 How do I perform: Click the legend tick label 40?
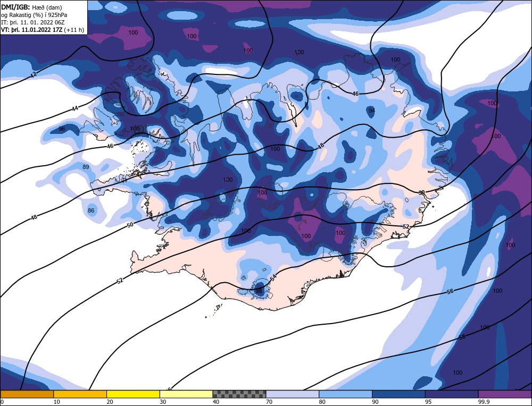point(216,402)
